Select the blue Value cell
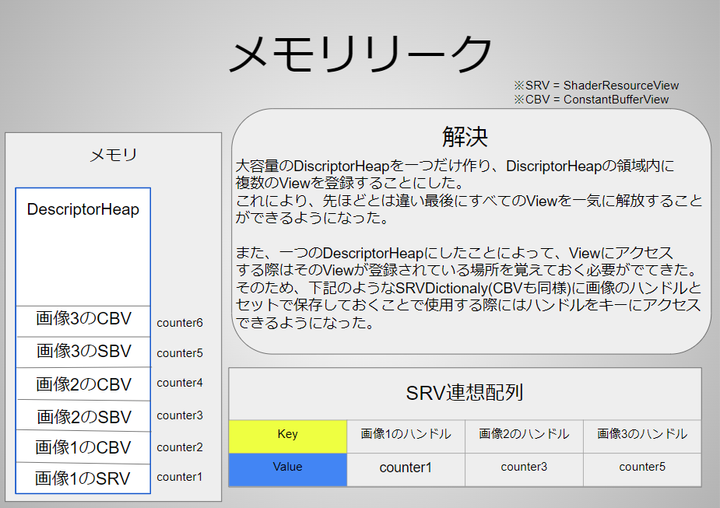 point(288,469)
